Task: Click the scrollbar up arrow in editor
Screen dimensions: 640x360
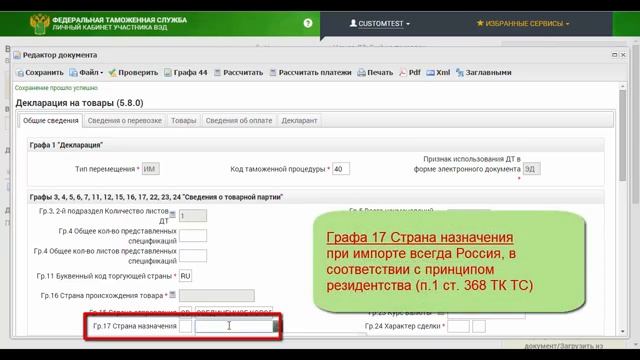Action: pyautogui.click(x=622, y=87)
